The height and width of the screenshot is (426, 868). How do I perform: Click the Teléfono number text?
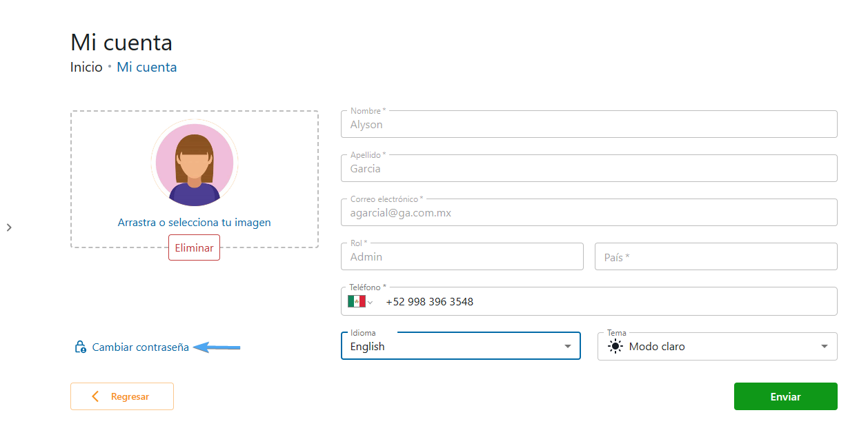point(429,302)
